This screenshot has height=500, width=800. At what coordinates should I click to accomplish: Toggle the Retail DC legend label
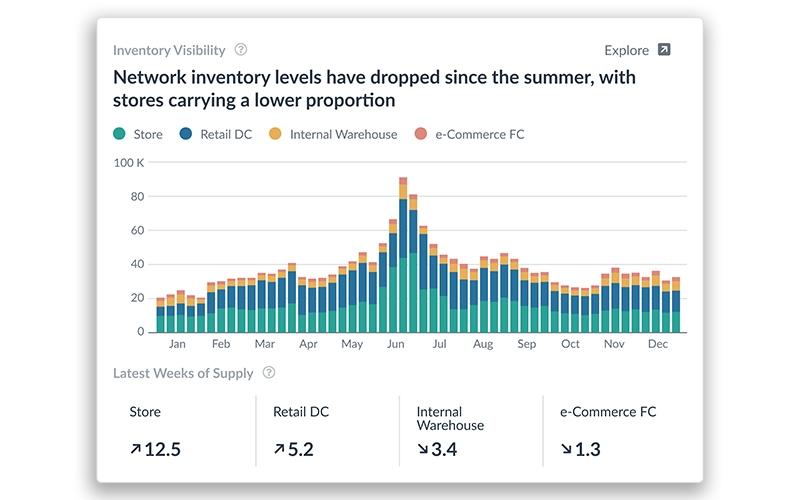point(226,134)
